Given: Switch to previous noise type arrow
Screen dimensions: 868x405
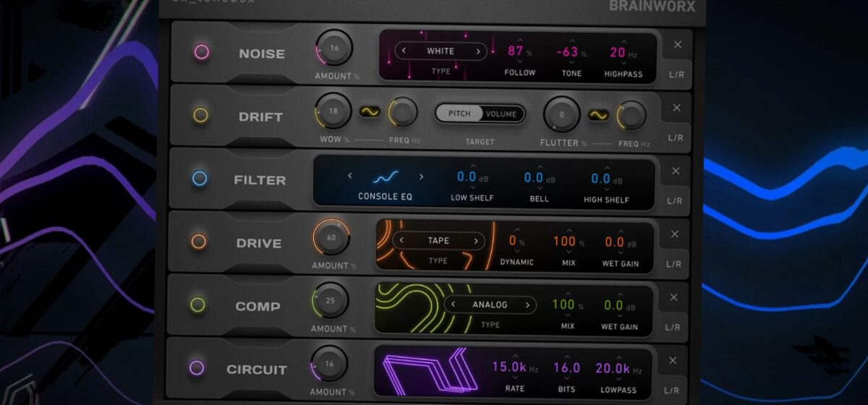Looking at the screenshot, I should point(404,51).
